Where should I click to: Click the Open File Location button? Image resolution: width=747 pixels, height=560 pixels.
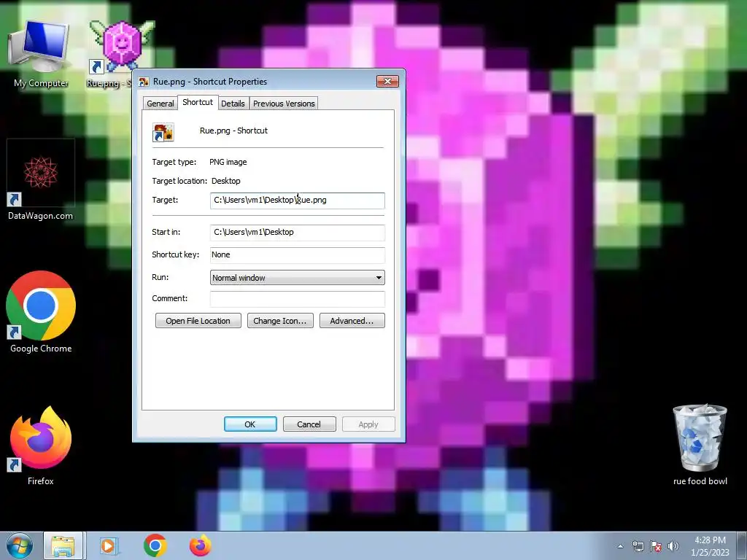click(x=198, y=321)
